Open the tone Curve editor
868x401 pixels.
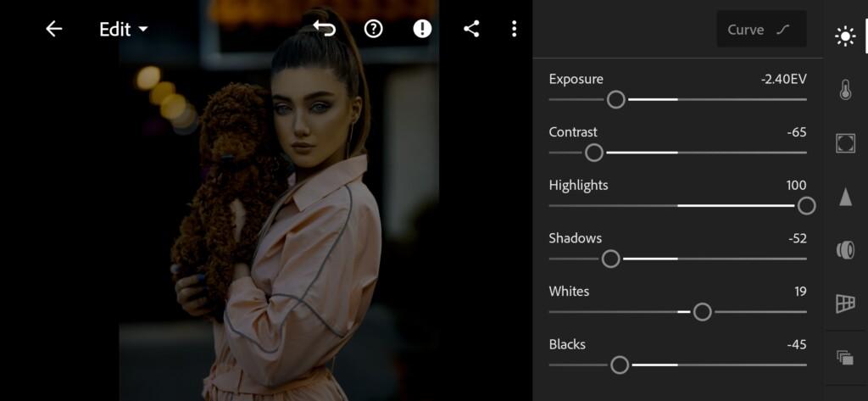pyautogui.click(x=761, y=30)
